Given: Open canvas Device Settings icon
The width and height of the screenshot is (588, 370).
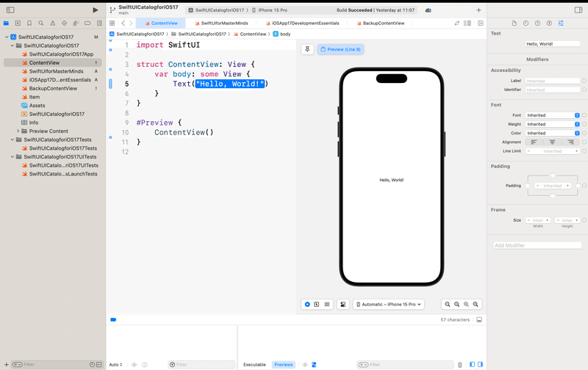Looking at the screenshot, I should pyautogui.click(x=343, y=305).
